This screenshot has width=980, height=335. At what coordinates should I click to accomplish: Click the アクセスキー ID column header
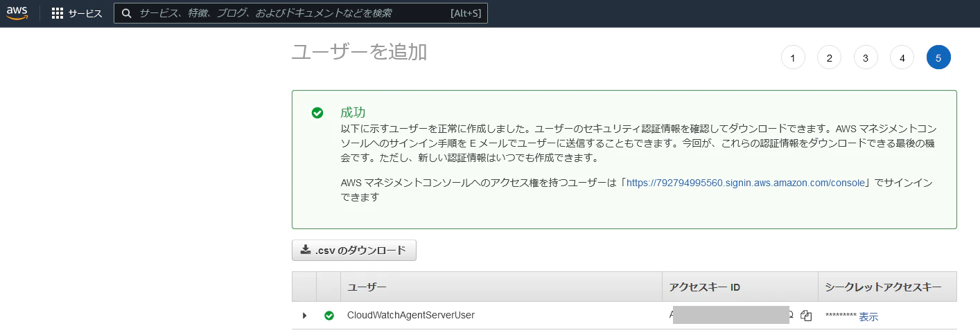pos(740,287)
